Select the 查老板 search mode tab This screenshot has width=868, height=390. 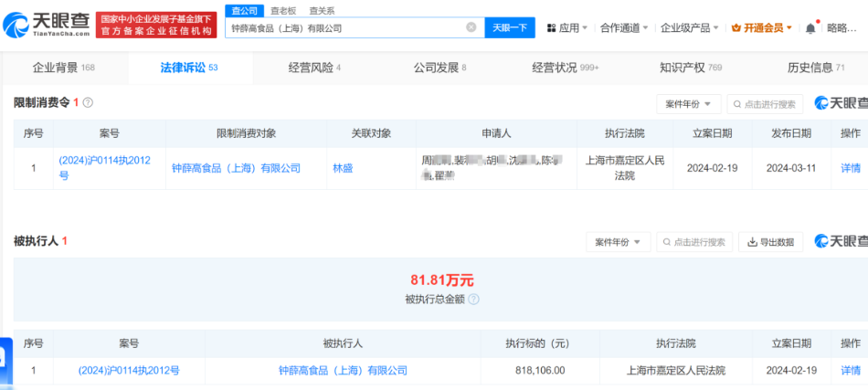(284, 10)
